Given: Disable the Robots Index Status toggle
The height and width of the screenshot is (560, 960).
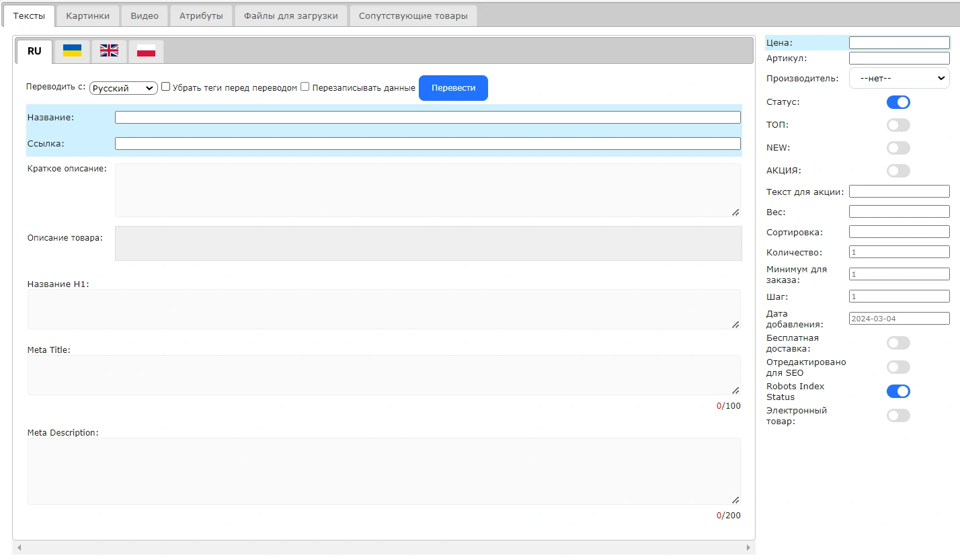Looking at the screenshot, I should (x=898, y=391).
